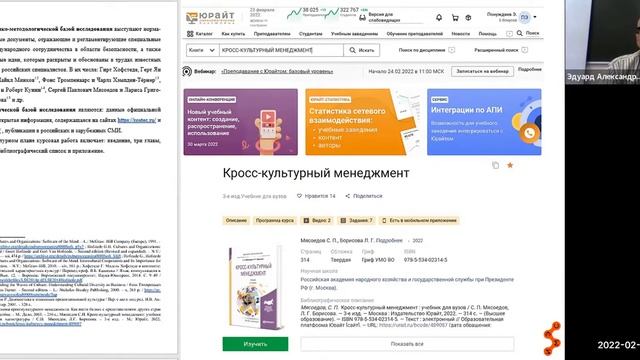The image size is (640, 360).
Task: Click the red share widget icon
Action: [x=552, y=338]
